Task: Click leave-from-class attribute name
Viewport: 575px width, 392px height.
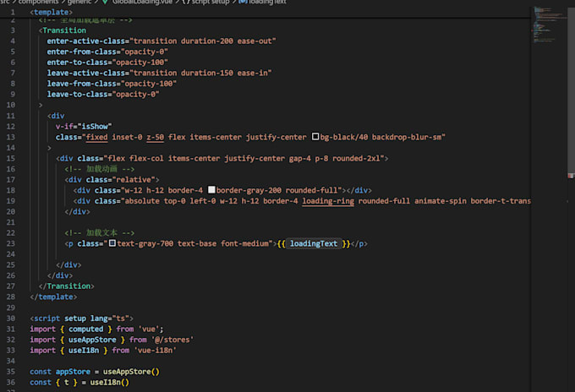Action: 81,83
